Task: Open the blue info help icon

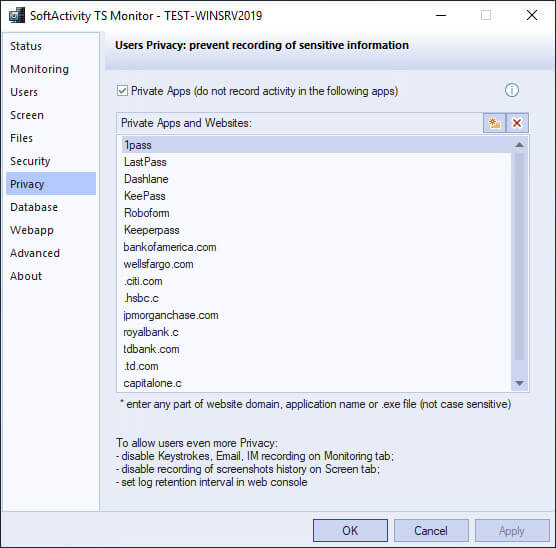Action: click(512, 90)
